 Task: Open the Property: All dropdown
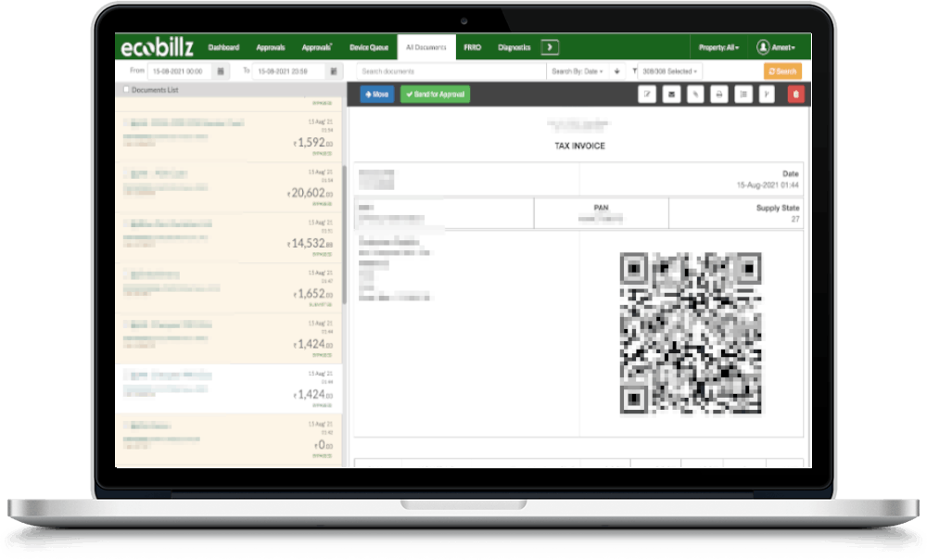718,47
